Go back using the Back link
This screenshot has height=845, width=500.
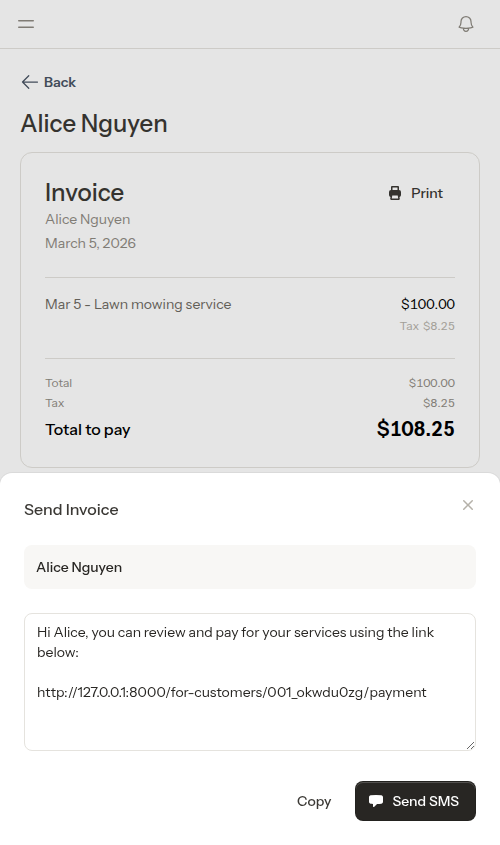click(48, 82)
